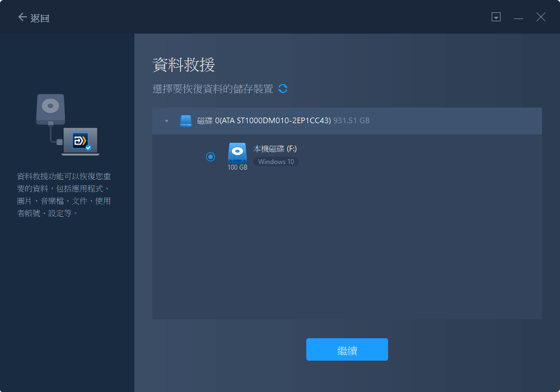560x392 pixels.
Task: Minimize the application window
Action: point(519,18)
